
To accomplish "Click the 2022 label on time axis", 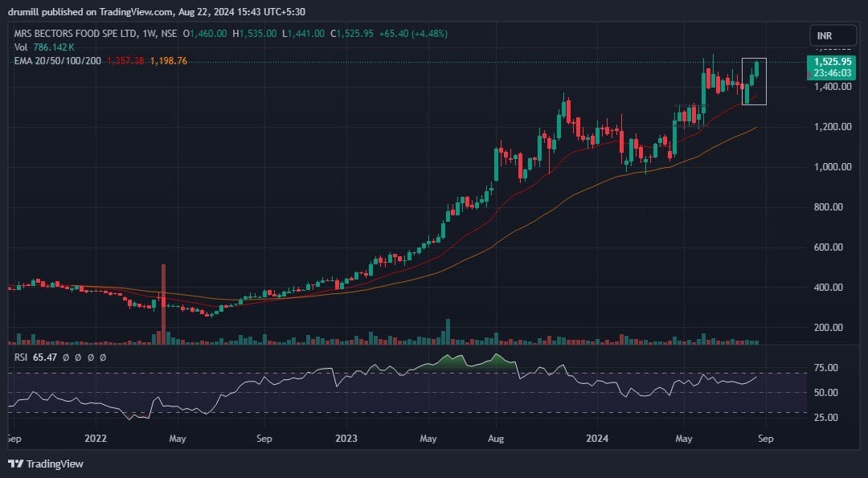I will click(96, 439).
